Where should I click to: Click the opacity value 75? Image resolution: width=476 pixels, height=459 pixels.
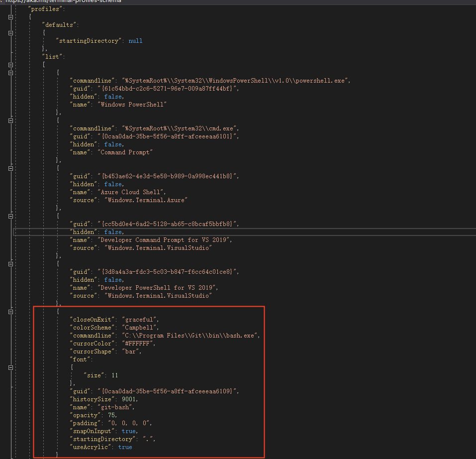(x=111, y=415)
